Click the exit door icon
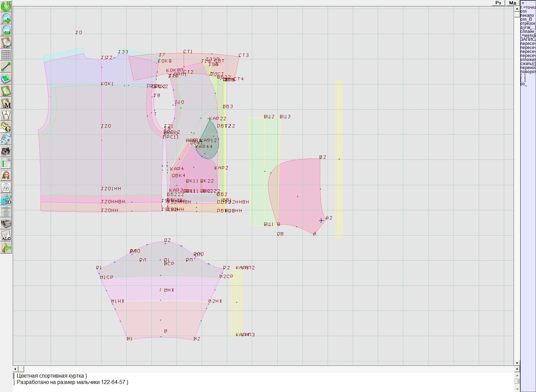Viewport: 536px width, 392px height. tap(6, 248)
